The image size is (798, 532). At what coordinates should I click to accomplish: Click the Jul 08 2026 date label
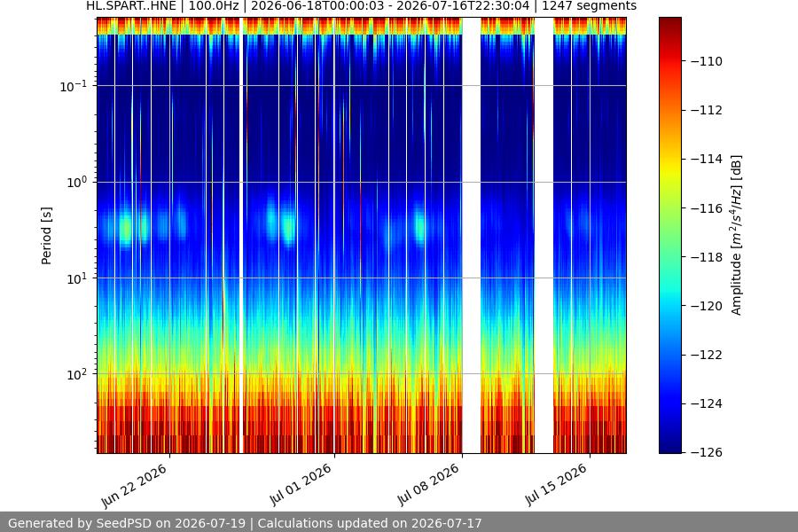point(428,484)
